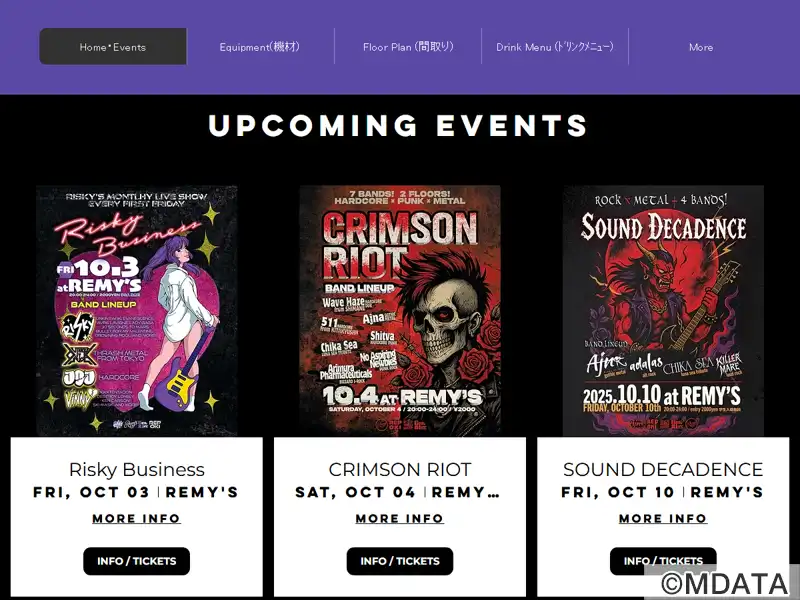Click Info / Tickets for Risky Business
Image resolution: width=800 pixels, height=600 pixels.
(x=137, y=561)
